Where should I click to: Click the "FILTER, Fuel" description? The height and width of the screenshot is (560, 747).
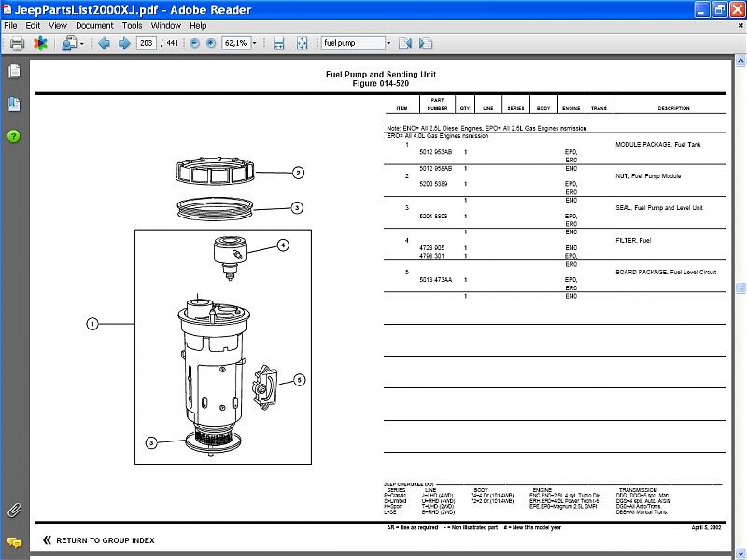[x=633, y=241]
